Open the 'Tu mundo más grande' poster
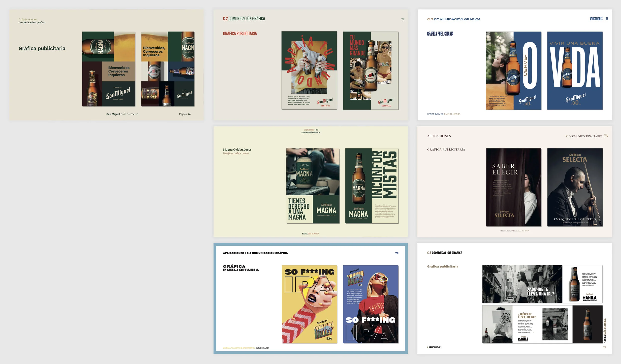Viewport: 621px width, 364px height. 371,70
